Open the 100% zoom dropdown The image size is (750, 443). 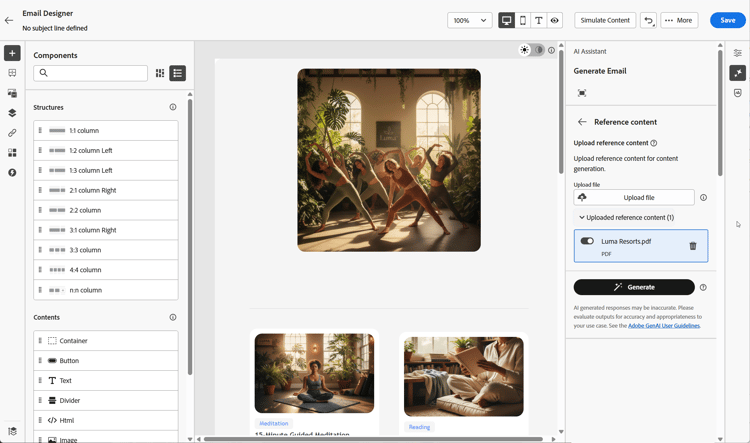(469, 20)
